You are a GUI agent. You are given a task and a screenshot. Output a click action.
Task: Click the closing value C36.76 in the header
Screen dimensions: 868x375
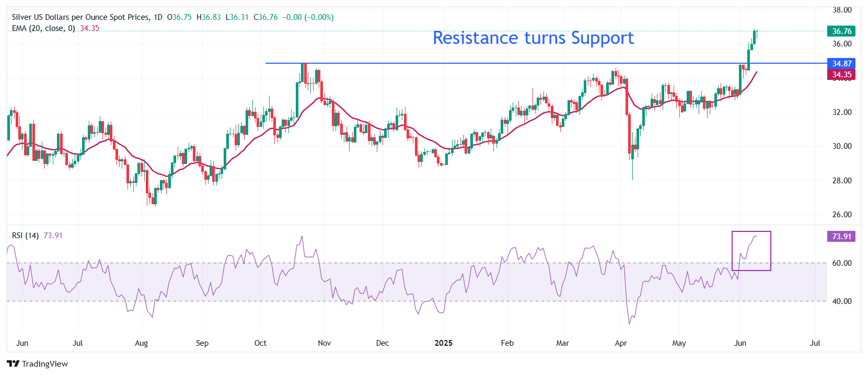click(265, 17)
